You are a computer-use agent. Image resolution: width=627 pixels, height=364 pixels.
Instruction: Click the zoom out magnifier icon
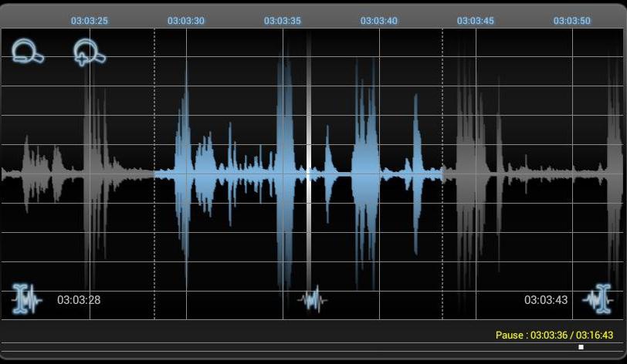click(x=27, y=51)
